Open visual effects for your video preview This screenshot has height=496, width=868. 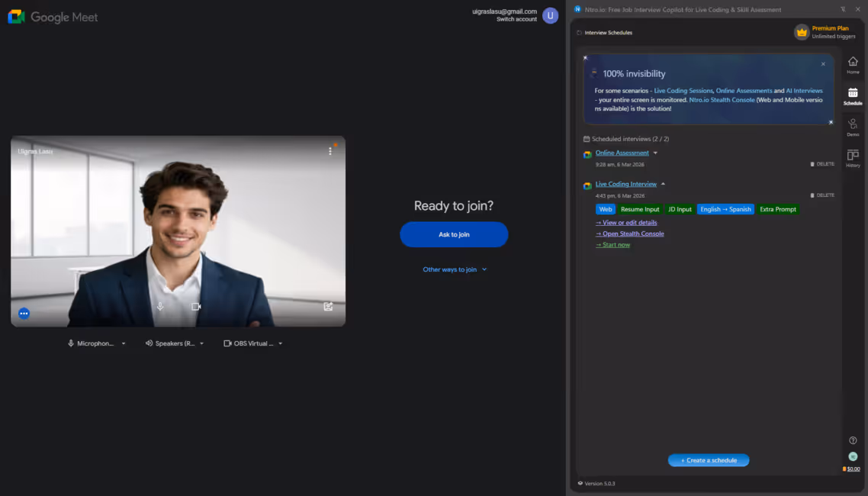[x=327, y=306]
